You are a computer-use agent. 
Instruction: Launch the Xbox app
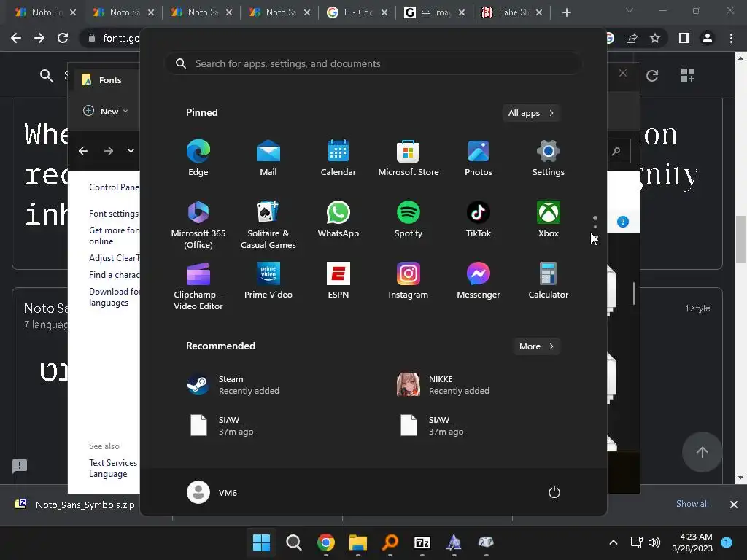pyautogui.click(x=549, y=219)
